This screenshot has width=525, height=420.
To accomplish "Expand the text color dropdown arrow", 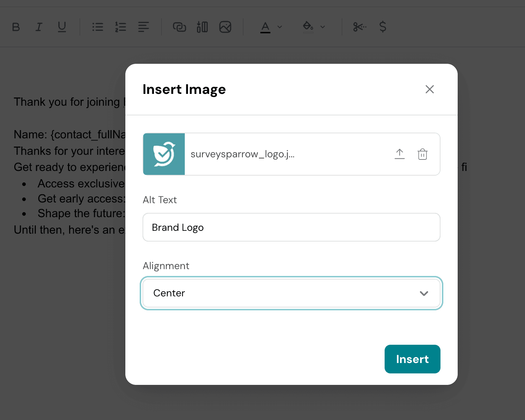I will (280, 27).
